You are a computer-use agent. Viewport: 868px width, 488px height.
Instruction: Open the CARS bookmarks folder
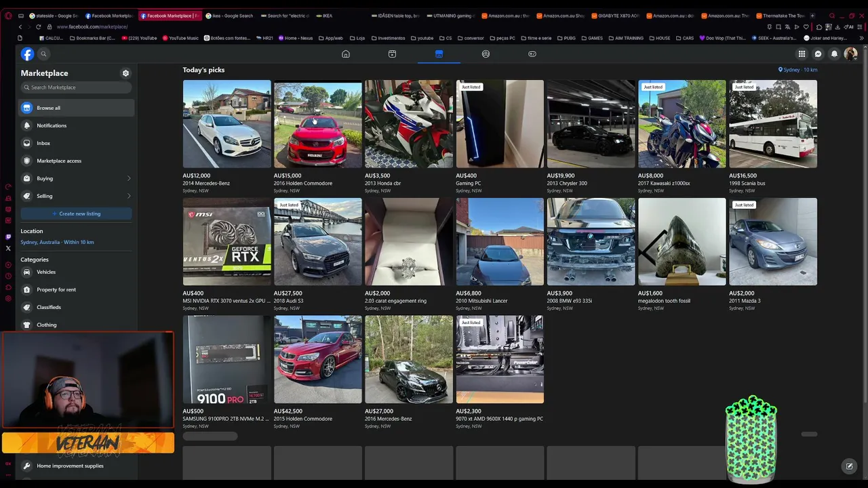(x=684, y=38)
